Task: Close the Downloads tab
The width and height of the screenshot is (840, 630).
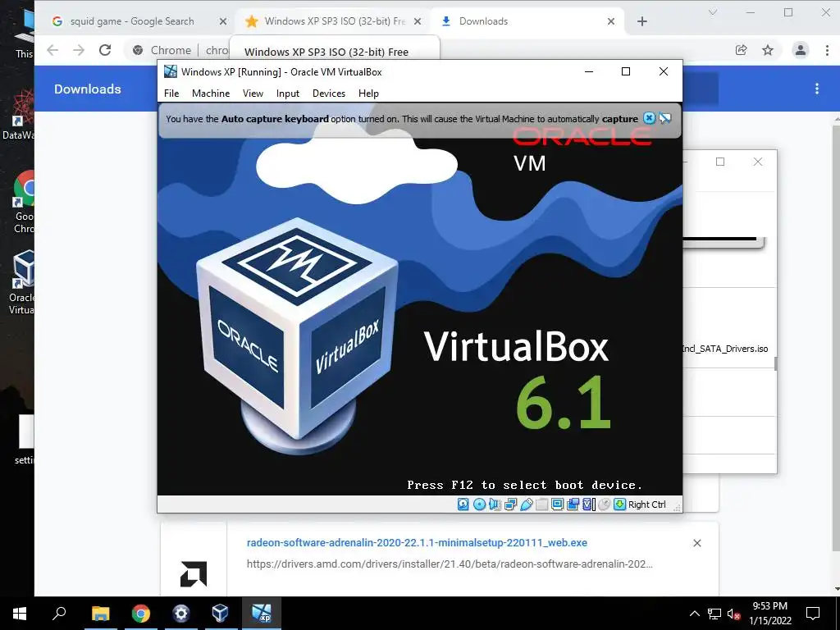Action: click(x=610, y=21)
